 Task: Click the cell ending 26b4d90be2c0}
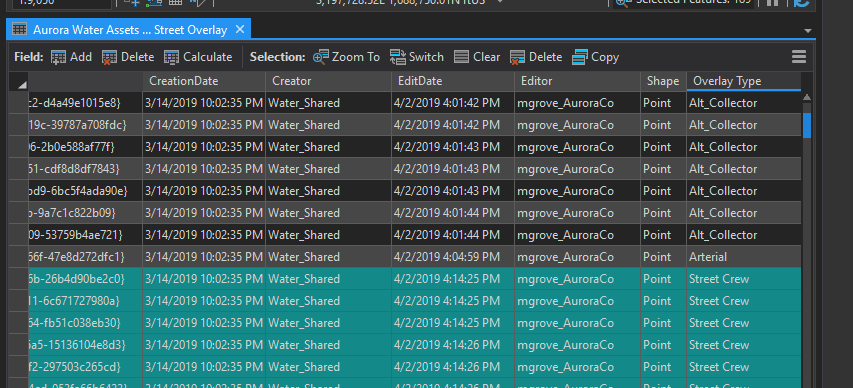pos(85,279)
